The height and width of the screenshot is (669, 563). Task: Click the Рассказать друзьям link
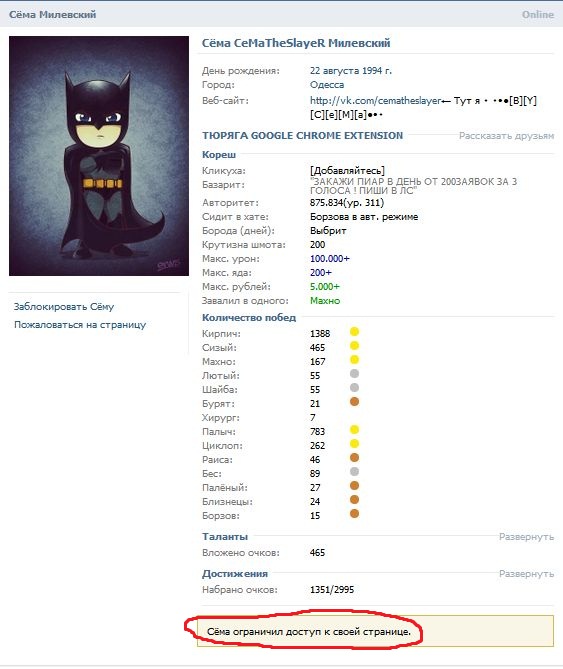[x=506, y=136]
